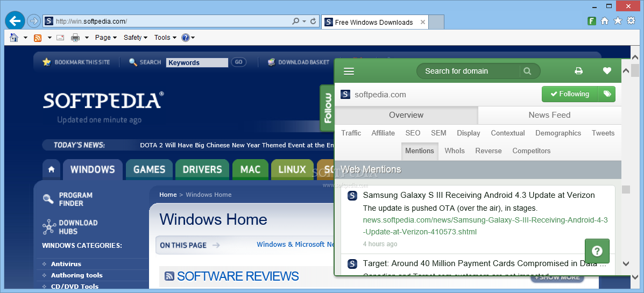
Task: Toggle the Following button for softpedia.com
Action: [x=570, y=94]
